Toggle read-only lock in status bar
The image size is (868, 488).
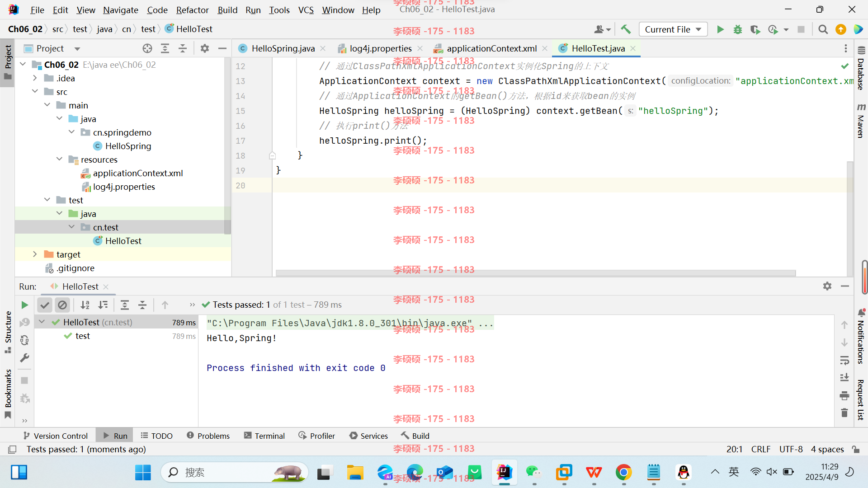coord(856,449)
